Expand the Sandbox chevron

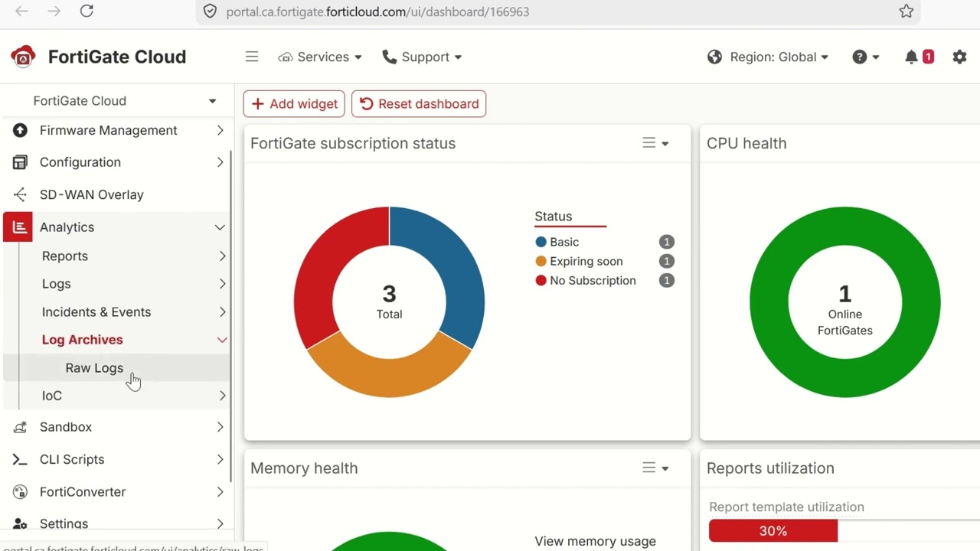point(220,427)
